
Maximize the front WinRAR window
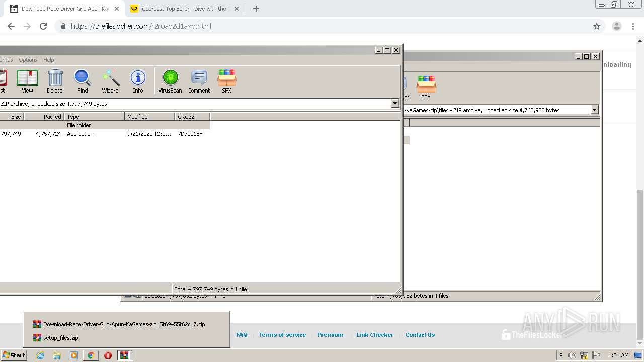tap(387, 50)
